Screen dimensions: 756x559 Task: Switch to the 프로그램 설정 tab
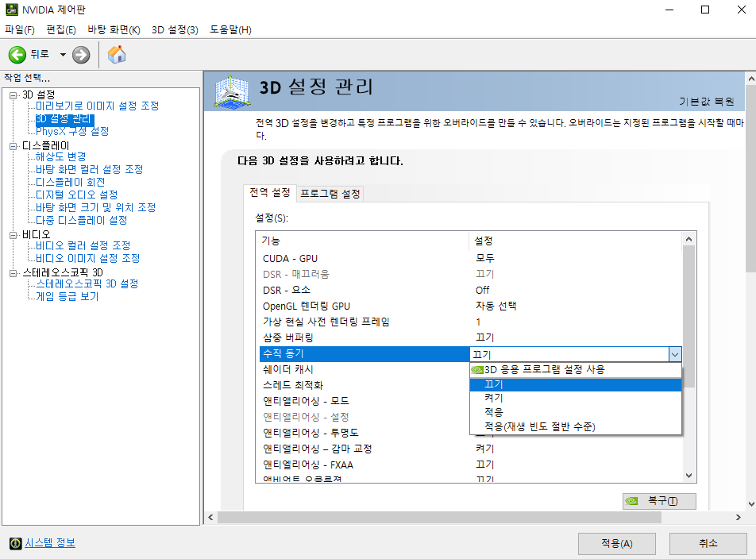tap(330, 194)
